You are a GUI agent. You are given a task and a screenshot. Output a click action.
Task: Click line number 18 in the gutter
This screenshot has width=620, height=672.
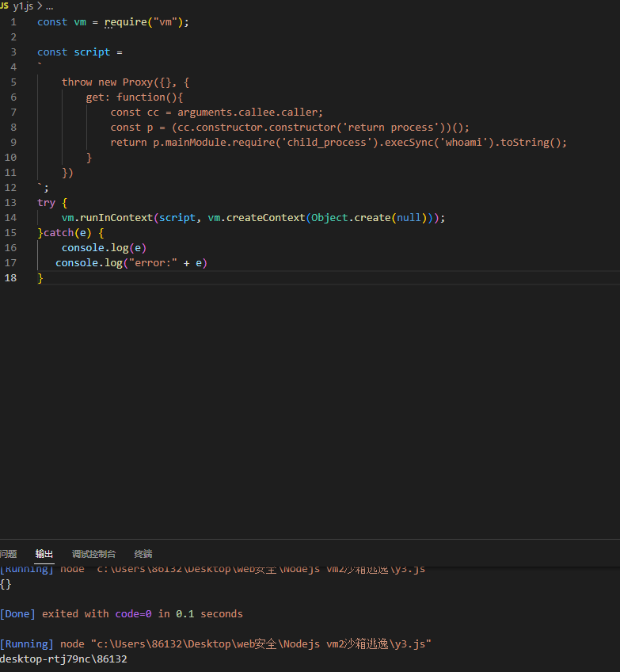pyautogui.click(x=10, y=277)
